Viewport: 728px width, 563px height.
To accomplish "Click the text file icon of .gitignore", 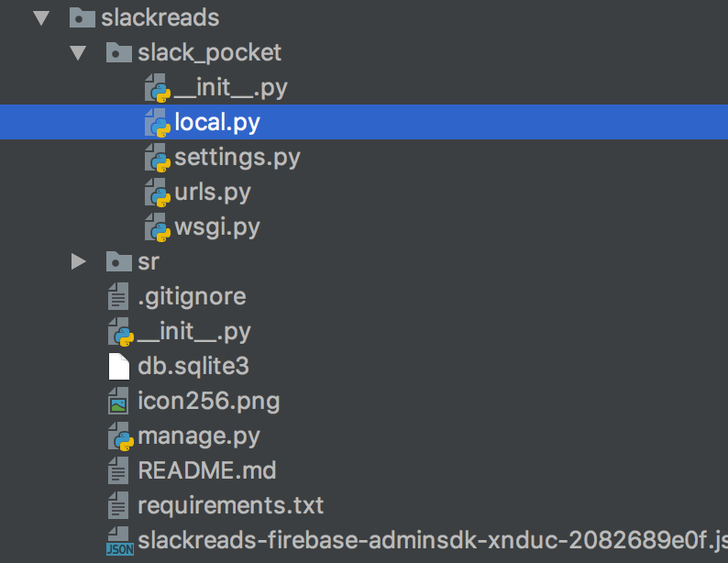I will click(x=118, y=296).
